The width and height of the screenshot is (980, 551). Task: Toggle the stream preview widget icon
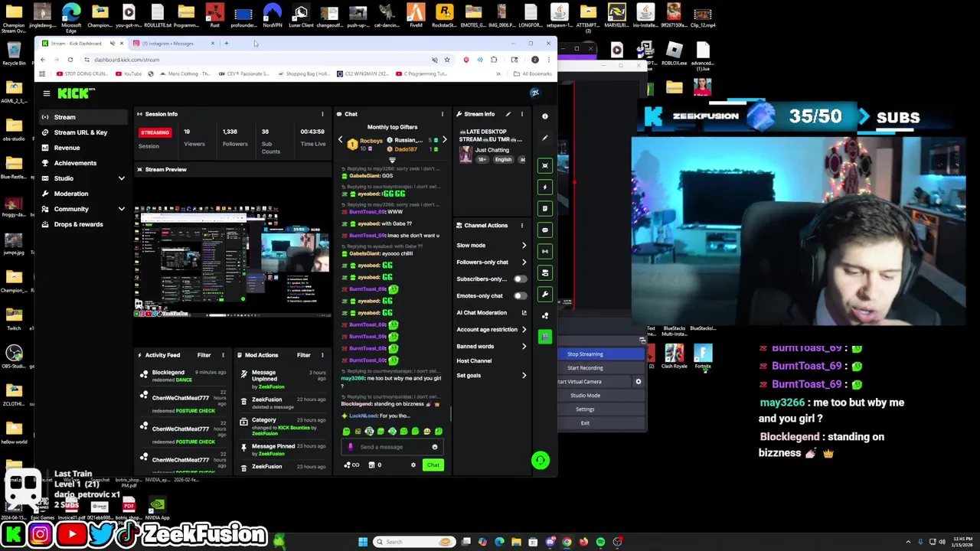545,165
